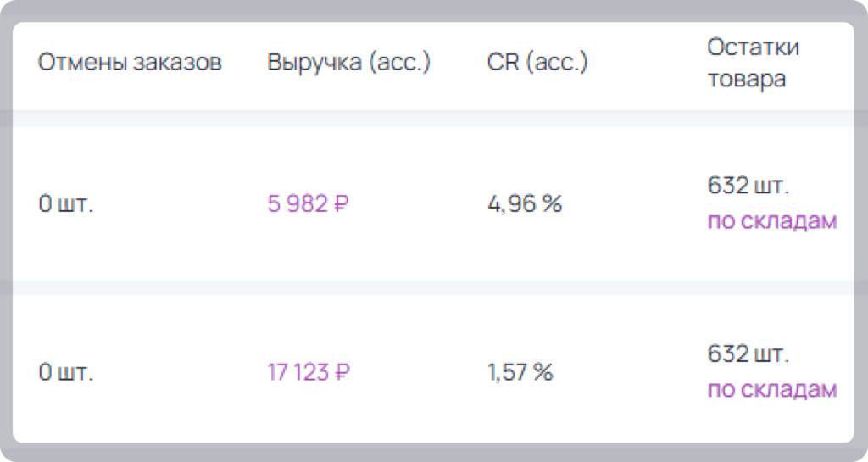Select the 0 шт. cancellations cell, first row

point(66,203)
